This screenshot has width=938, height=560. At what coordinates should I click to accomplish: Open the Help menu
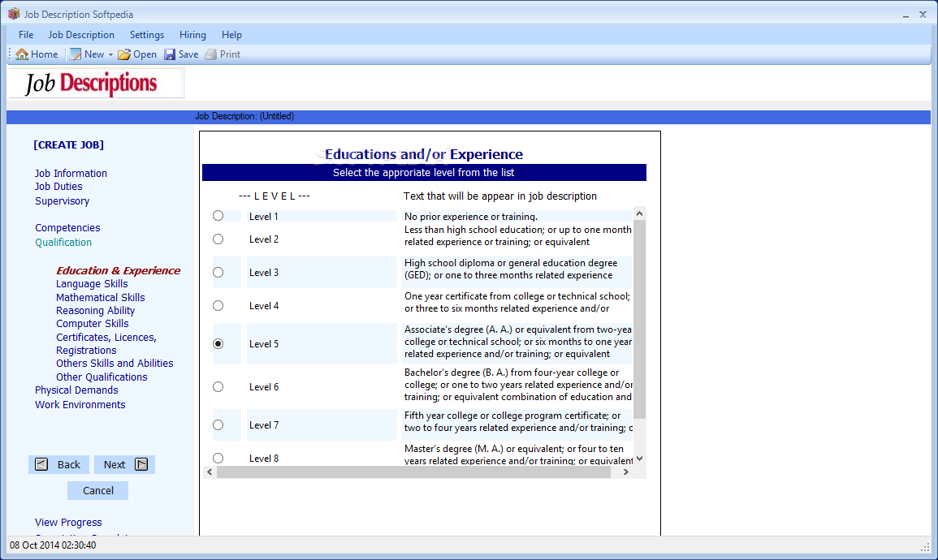(231, 35)
